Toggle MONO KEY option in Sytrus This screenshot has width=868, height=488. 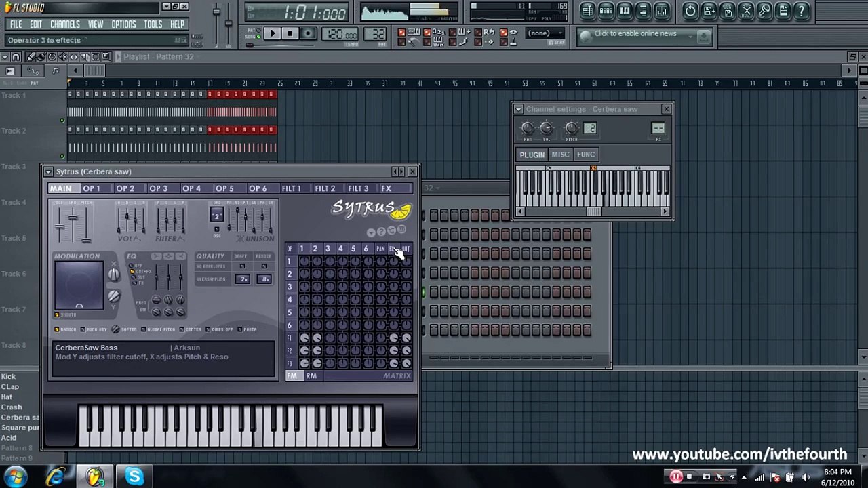(94, 329)
